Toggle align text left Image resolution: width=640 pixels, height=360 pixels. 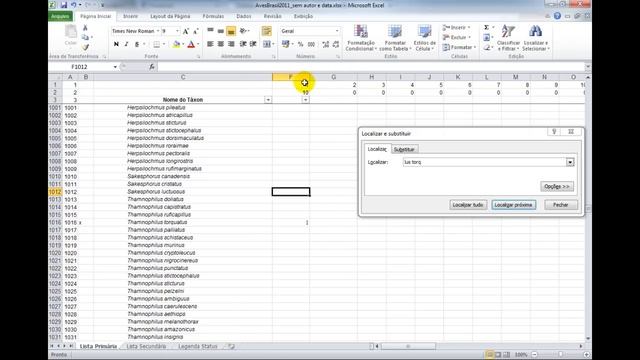click(210, 44)
